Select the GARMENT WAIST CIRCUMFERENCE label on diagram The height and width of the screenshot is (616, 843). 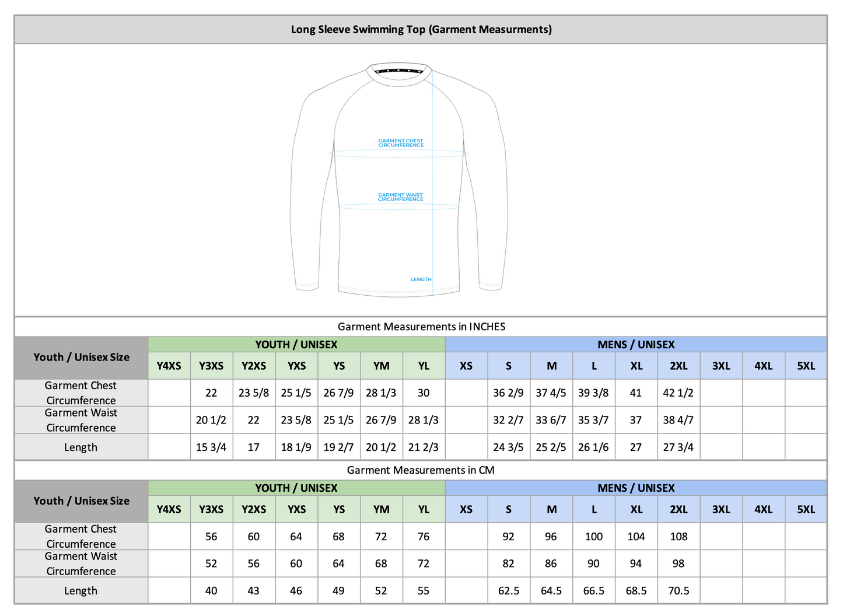pos(400,197)
